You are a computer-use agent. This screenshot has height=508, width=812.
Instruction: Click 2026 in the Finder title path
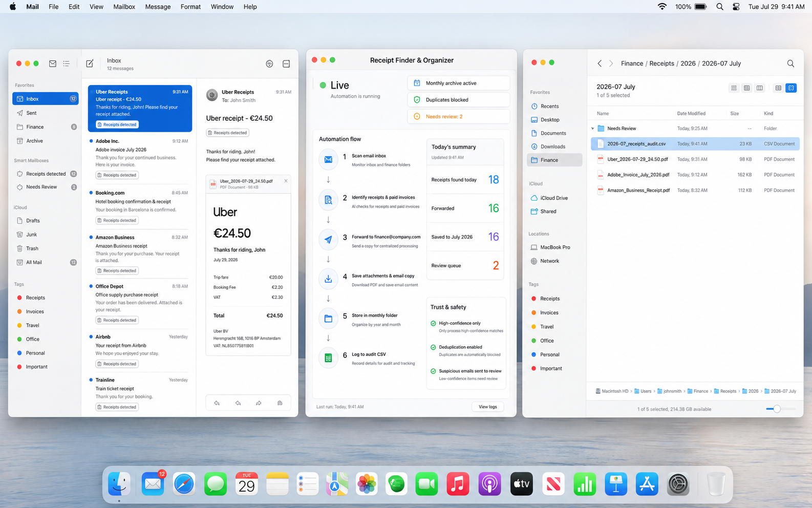(688, 63)
